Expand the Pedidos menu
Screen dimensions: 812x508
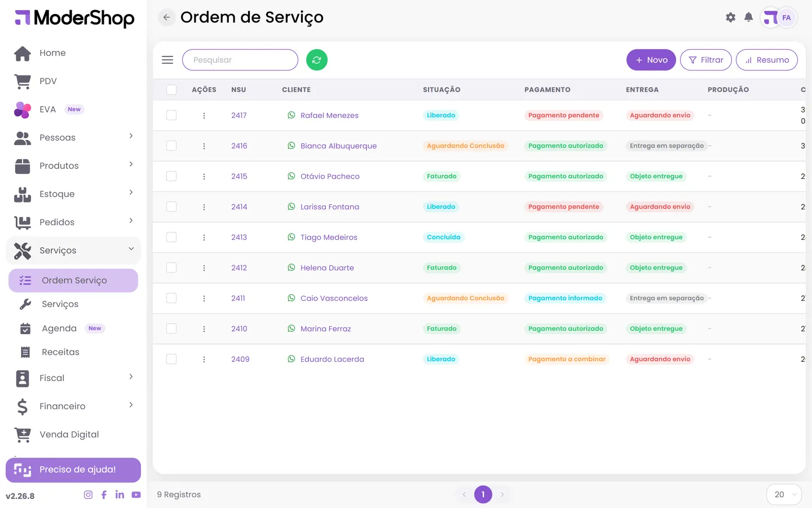73,222
